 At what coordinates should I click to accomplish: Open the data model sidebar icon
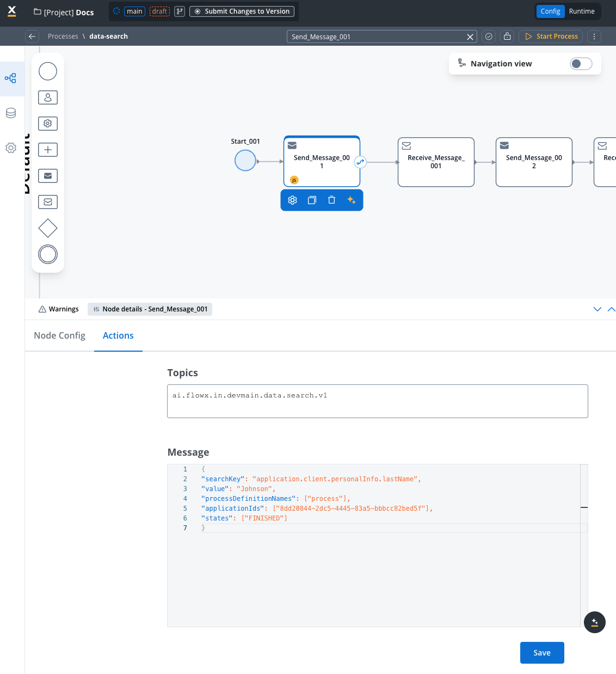coord(11,113)
